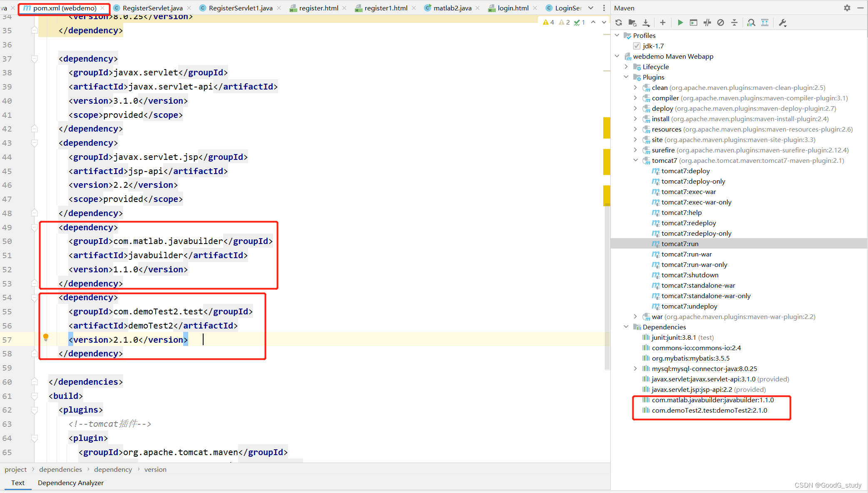Toggle Offline Mode icon in Maven toolbar
Viewport: 868px width, 493px height.
click(x=707, y=23)
